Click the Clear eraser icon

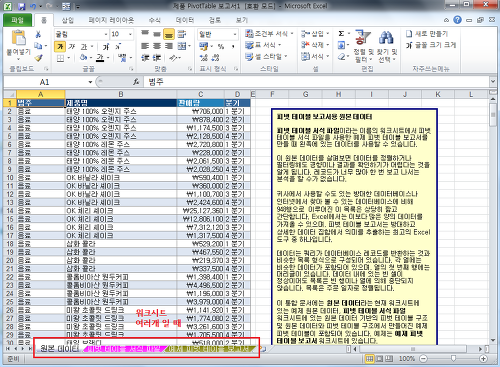341,57
